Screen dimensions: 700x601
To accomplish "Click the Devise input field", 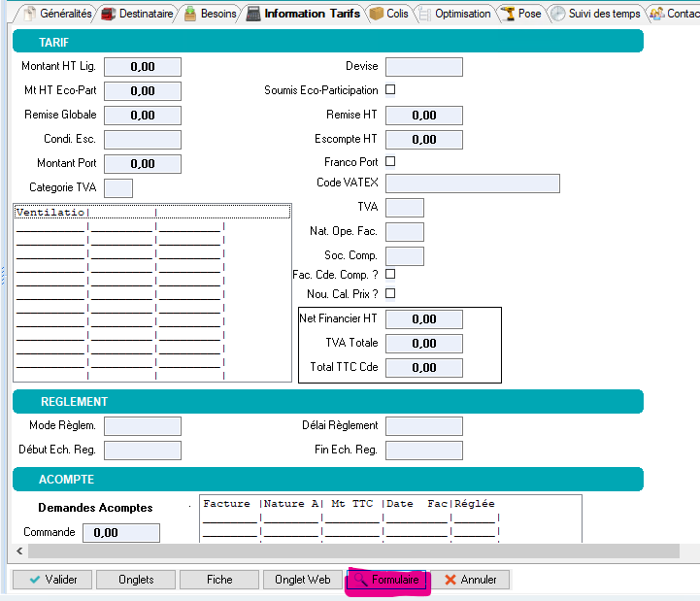I will pyautogui.click(x=423, y=67).
